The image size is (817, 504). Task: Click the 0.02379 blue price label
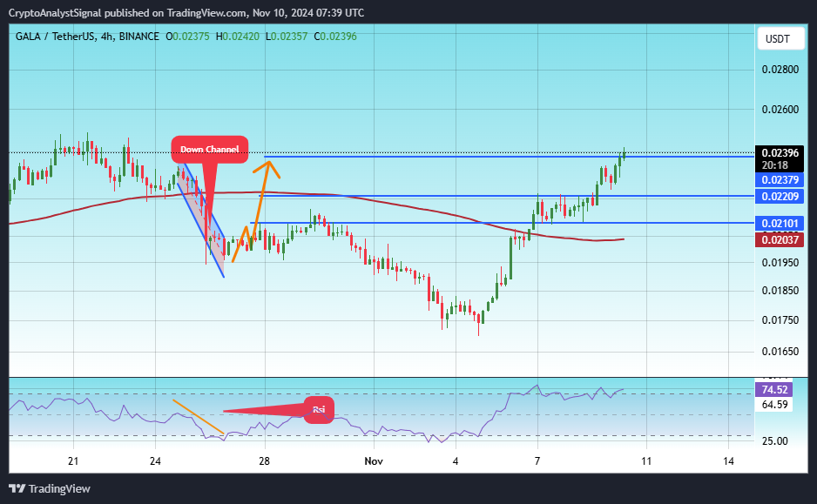(x=780, y=180)
